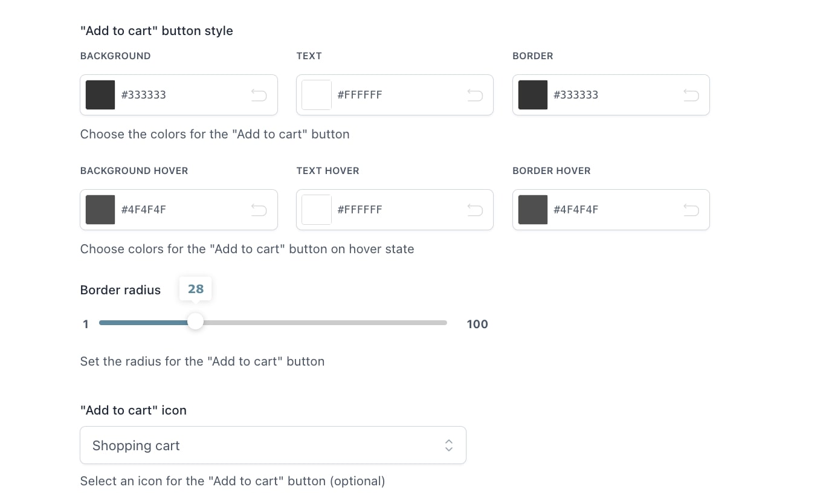
Task: Open the Border Hover #4F4F4F swatch
Action: pos(533,210)
